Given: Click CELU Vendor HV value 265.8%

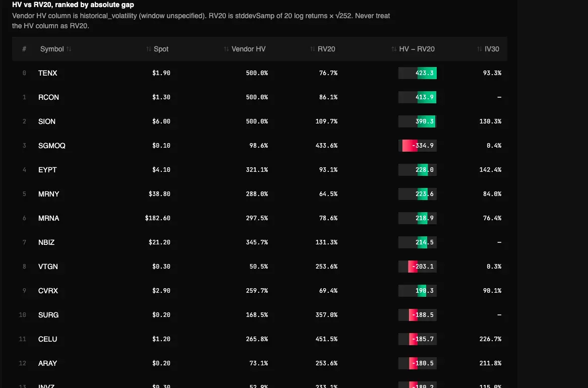Looking at the screenshot, I should pyautogui.click(x=257, y=339).
